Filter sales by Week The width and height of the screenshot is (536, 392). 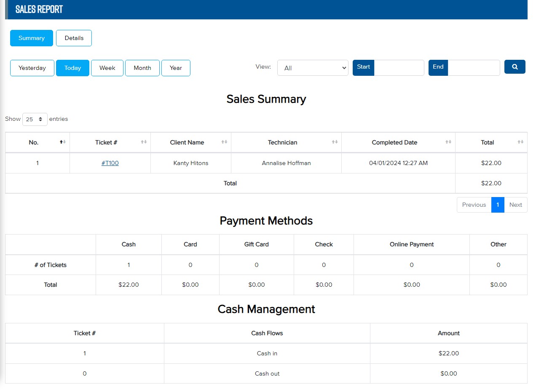(x=107, y=68)
